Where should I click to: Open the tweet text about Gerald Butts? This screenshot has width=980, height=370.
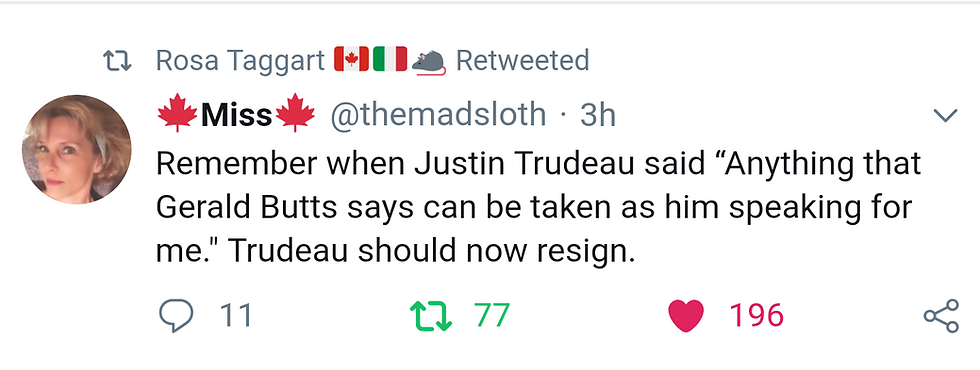pos(538,208)
